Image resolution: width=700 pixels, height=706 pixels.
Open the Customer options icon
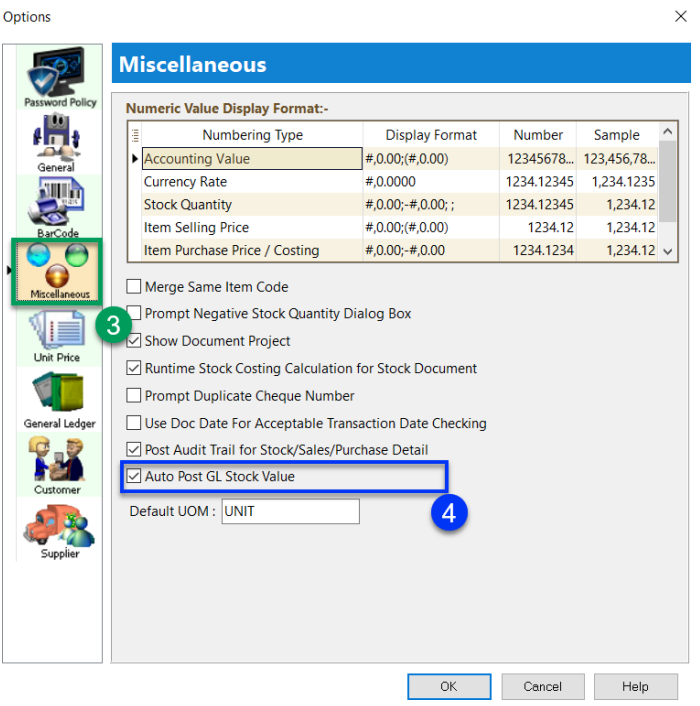tap(58, 465)
